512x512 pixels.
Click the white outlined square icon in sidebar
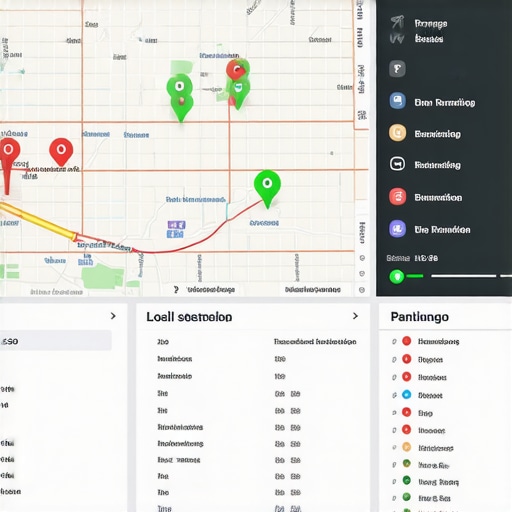pyautogui.click(x=397, y=164)
